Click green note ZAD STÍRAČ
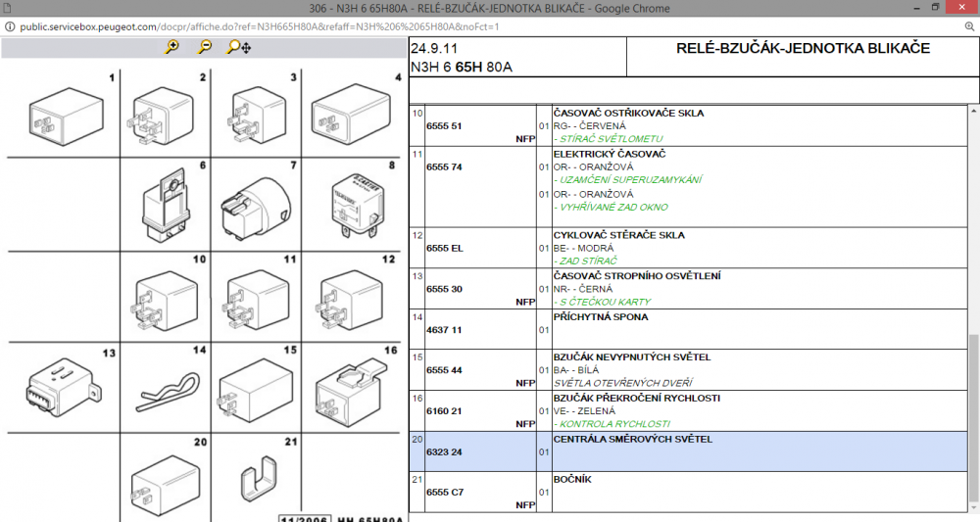The height and width of the screenshot is (522, 980). [585, 261]
